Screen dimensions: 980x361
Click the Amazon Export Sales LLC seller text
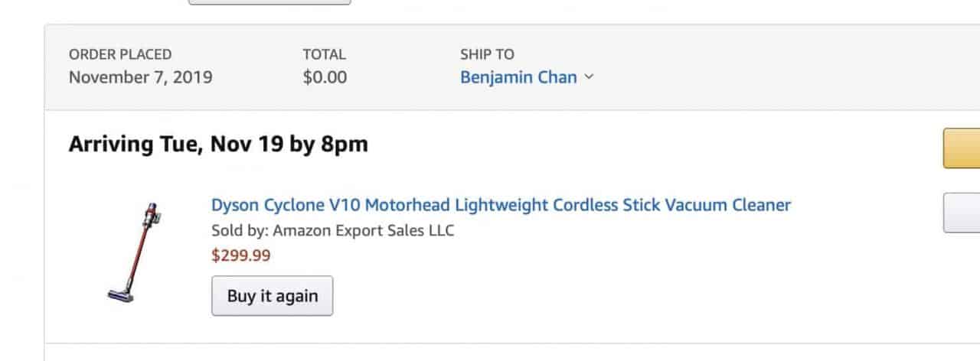coord(364,230)
